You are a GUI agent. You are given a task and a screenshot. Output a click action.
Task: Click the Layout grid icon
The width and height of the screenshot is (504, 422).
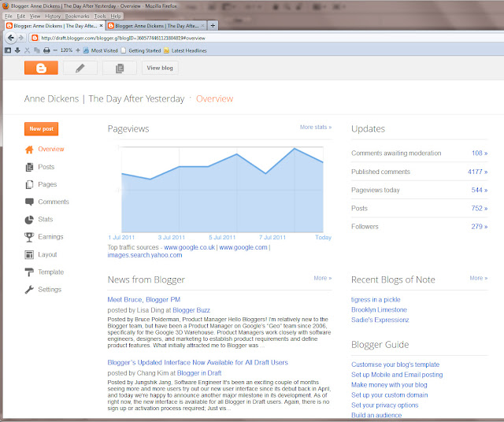tap(29, 255)
